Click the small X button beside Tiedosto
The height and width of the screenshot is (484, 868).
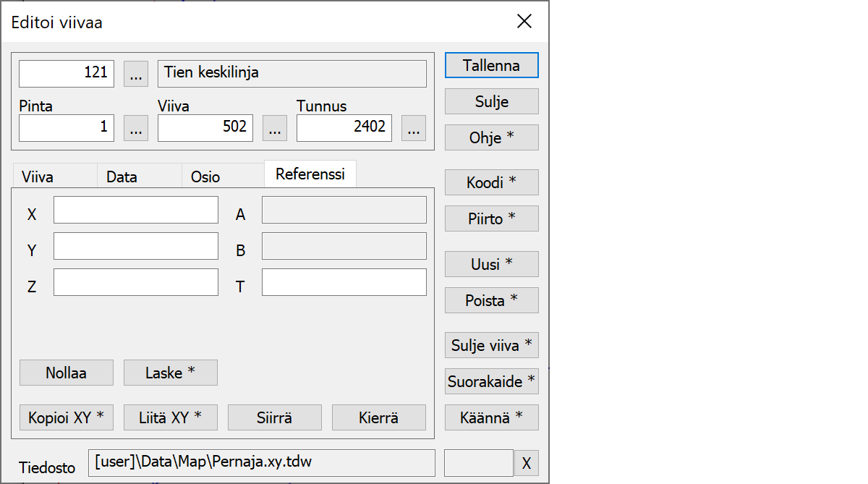pos(526,464)
